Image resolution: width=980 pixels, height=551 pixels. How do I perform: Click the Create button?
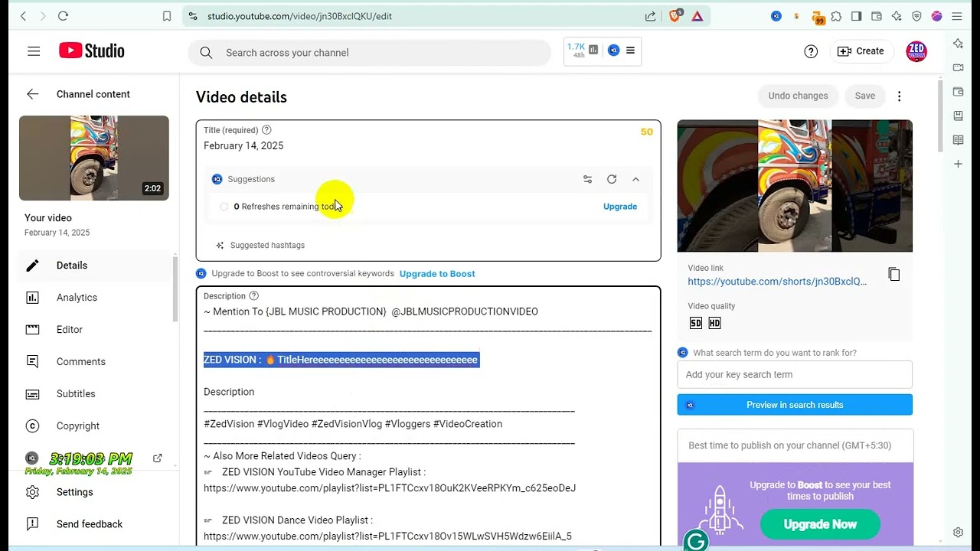[861, 51]
